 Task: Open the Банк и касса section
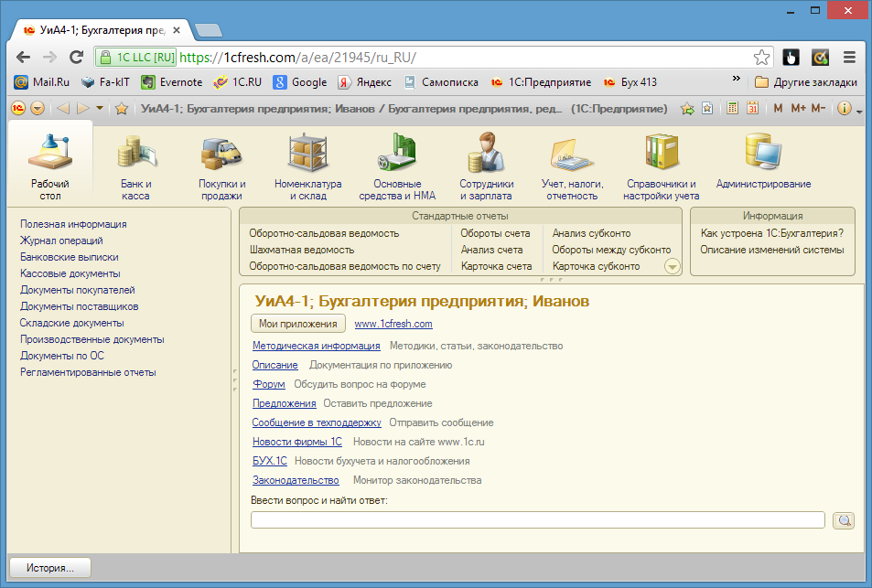(135, 166)
